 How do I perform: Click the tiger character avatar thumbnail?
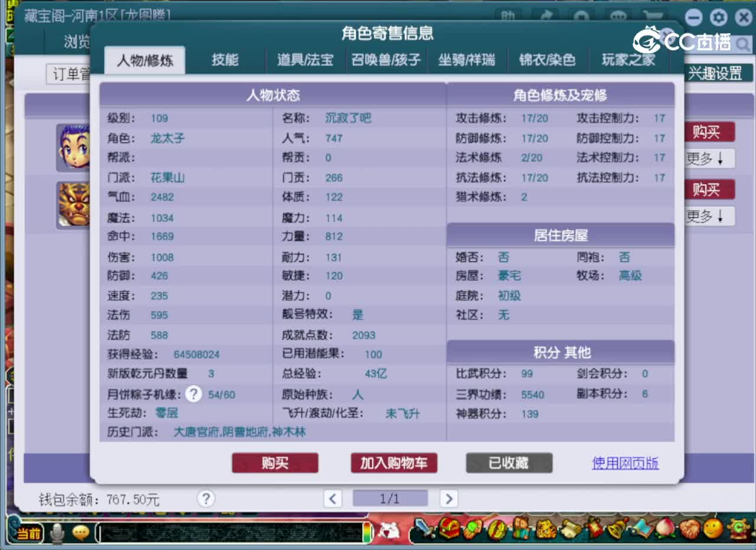coord(73,204)
